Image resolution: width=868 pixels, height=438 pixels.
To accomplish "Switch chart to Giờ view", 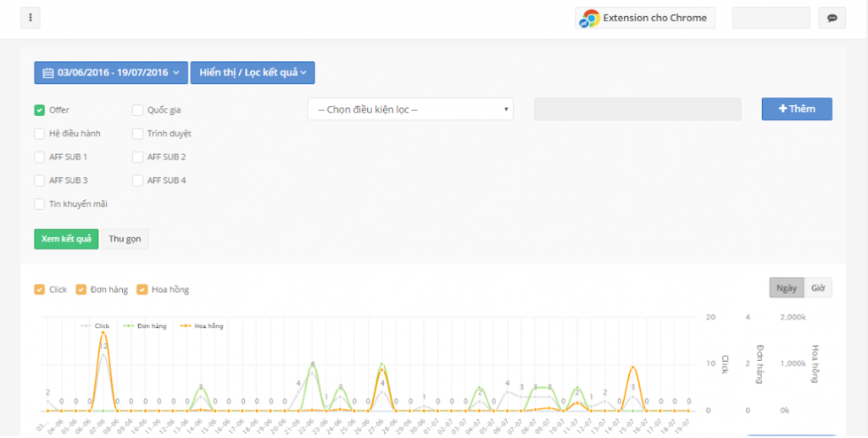I will (818, 288).
